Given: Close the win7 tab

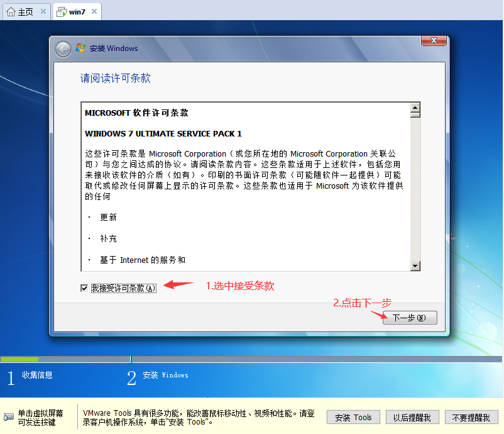Looking at the screenshot, I should pos(94,11).
